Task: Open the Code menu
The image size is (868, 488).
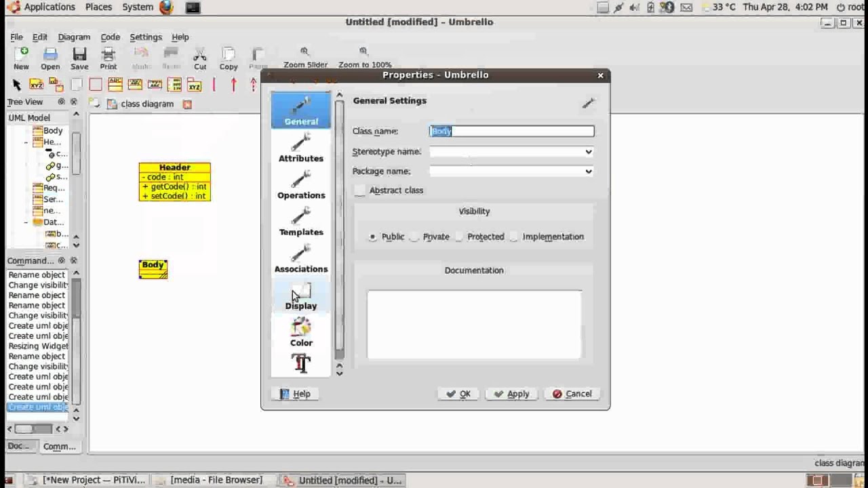Action: tap(110, 37)
